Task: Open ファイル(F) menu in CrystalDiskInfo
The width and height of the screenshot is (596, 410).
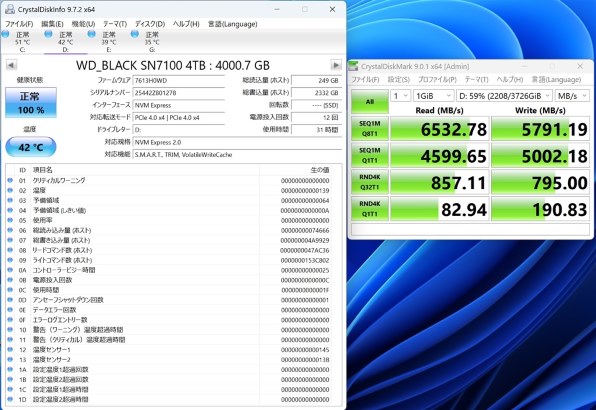Action: [x=19, y=24]
